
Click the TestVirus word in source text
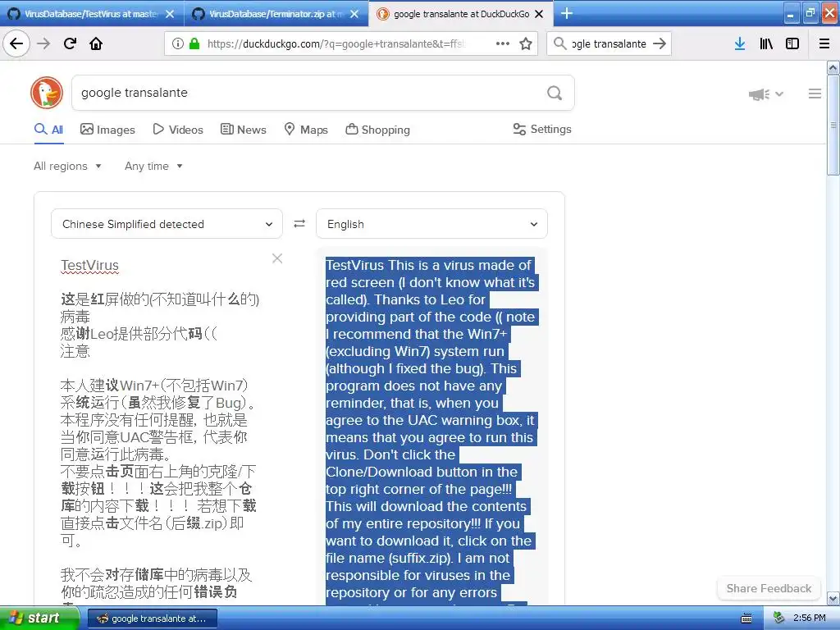tap(89, 265)
